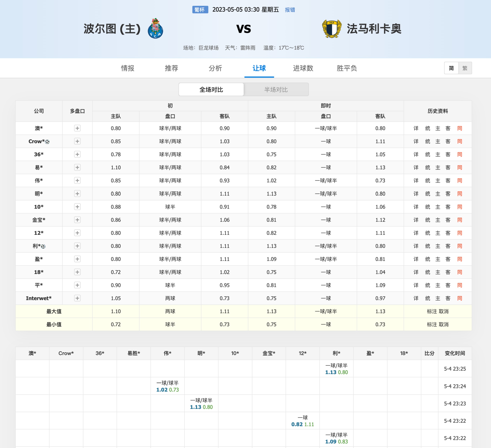This screenshot has height=448, width=491.
Task: Expand multi-handicap plus for Crow* row
Action: click(x=77, y=141)
